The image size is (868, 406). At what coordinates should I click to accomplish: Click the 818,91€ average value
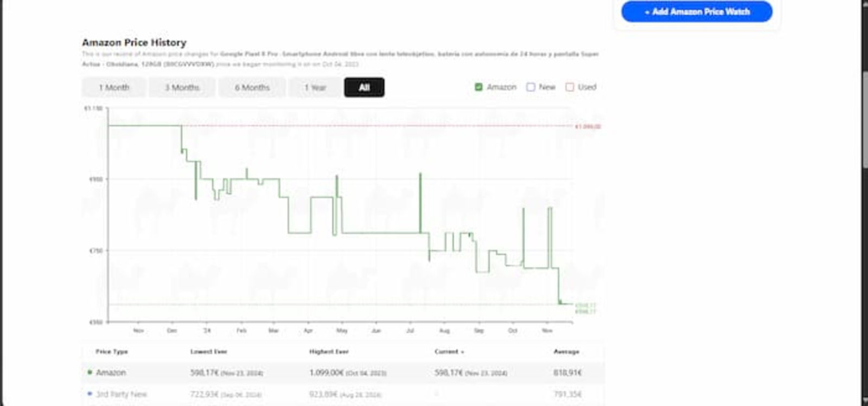click(567, 373)
